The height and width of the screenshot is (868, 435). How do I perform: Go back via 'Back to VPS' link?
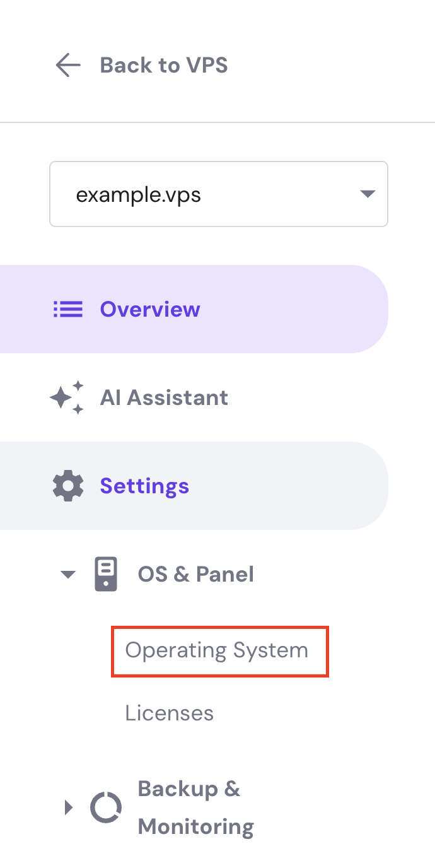[163, 65]
